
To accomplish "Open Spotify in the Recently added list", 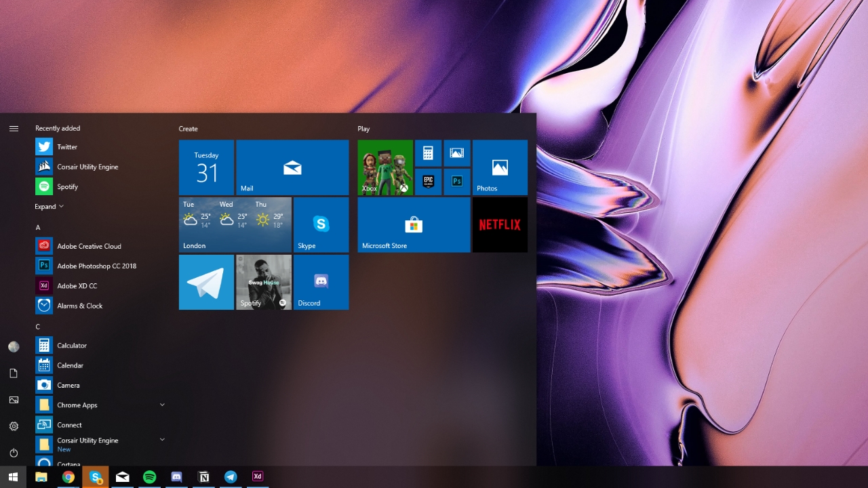I will click(100, 186).
